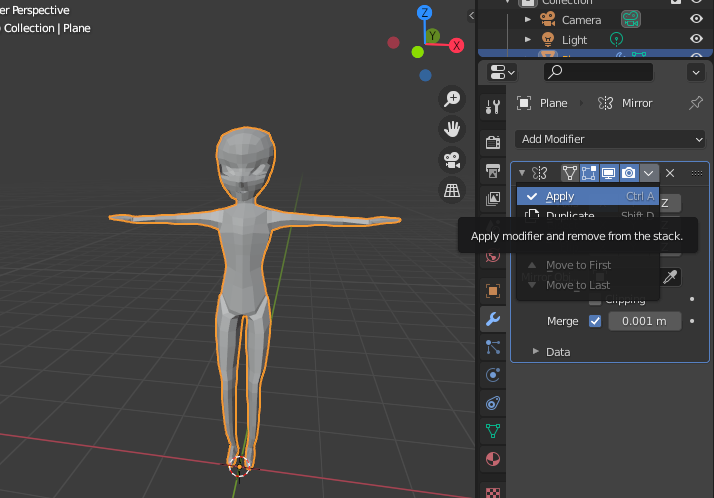
Task: Expand the Data subpanel
Action: [x=536, y=351]
